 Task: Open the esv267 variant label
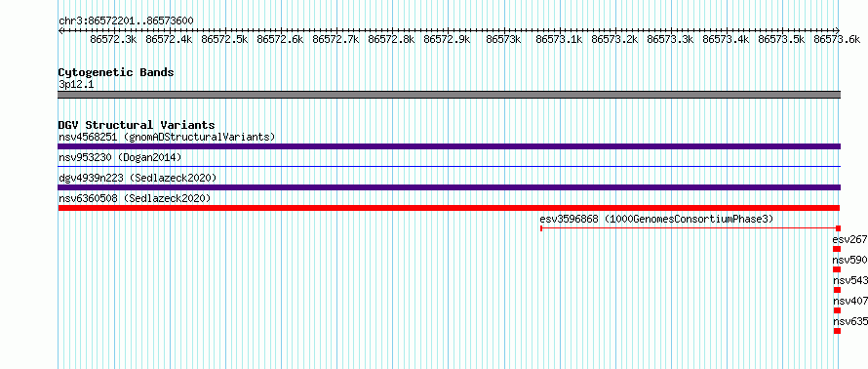[849, 239]
